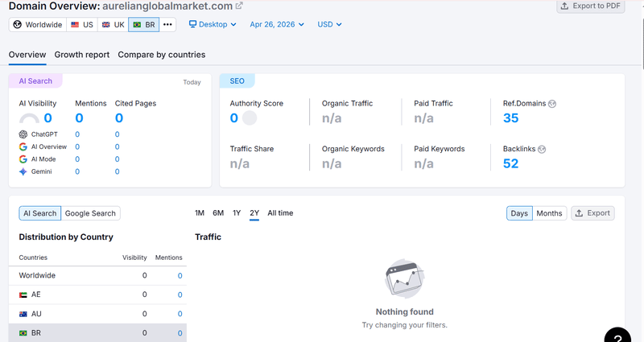This screenshot has width=644, height=342.
Task: Switch chart to Google Search view
Action: click(90, 213)
